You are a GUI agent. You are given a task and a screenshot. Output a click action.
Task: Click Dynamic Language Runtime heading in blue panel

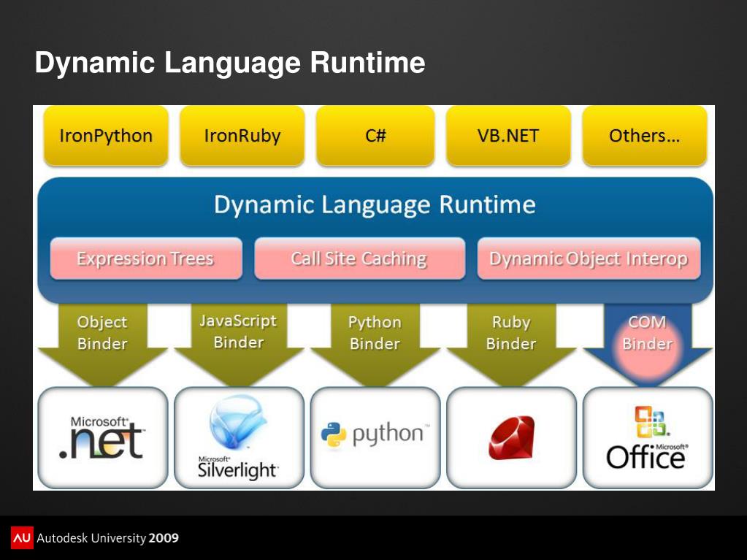375,204
